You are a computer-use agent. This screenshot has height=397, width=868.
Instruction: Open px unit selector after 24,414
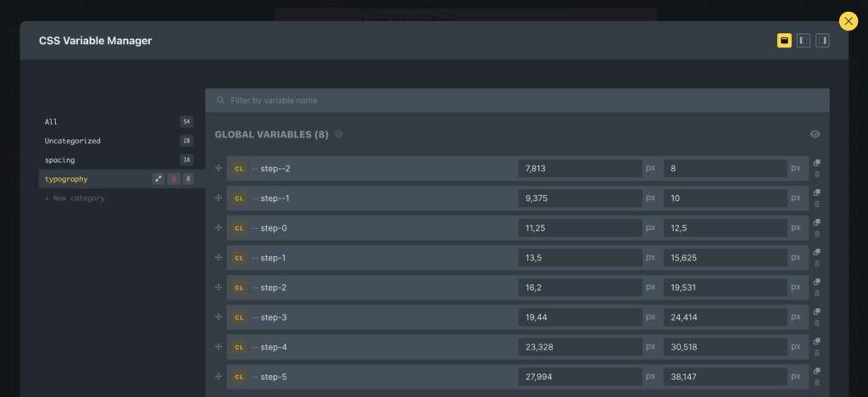tap(795, 316)
